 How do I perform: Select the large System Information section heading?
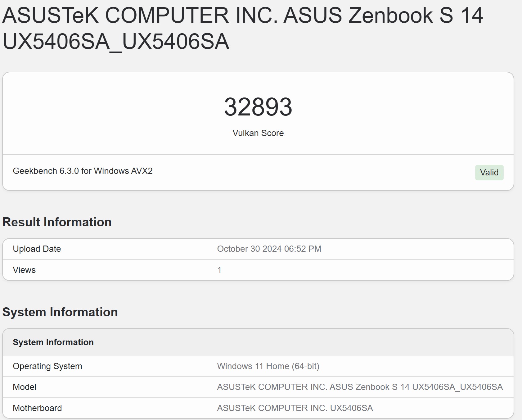(x=60, y=312)
